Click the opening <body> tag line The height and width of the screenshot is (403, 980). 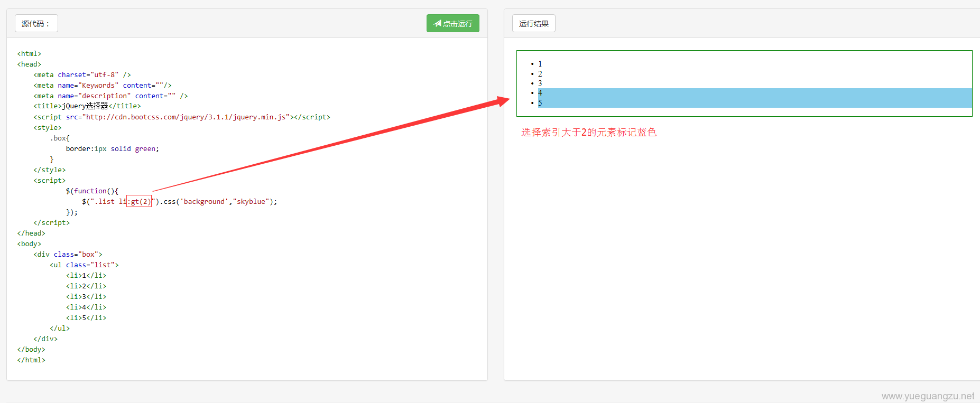pyautogui.click(x=29, y=243)
